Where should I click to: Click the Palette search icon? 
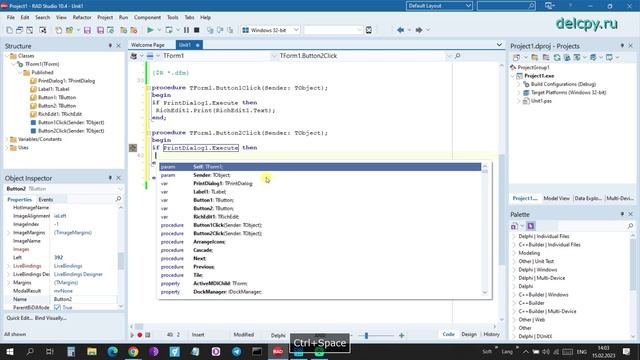[x=630, y=226]
